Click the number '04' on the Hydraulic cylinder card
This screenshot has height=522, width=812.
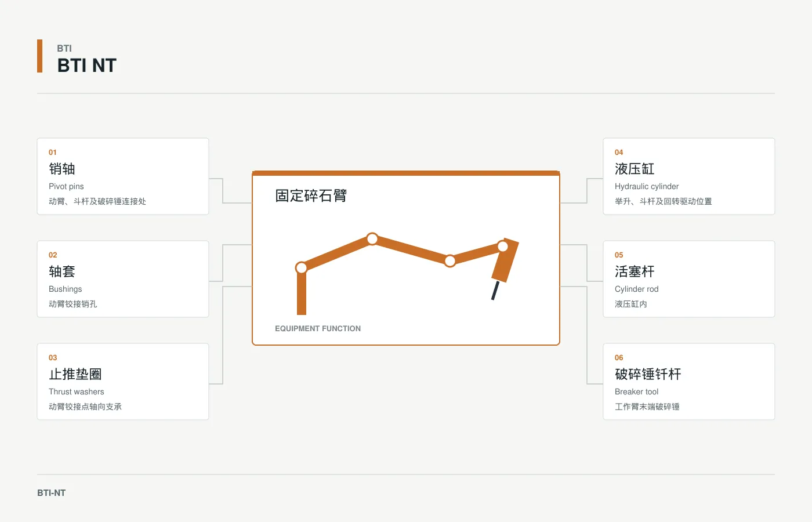coord(619,152)
